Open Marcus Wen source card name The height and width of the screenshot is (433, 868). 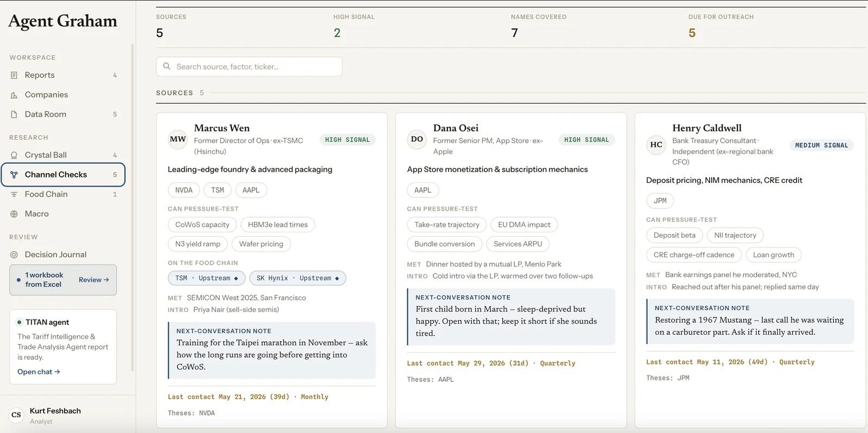pyautogui.click(x=222, y=128)
